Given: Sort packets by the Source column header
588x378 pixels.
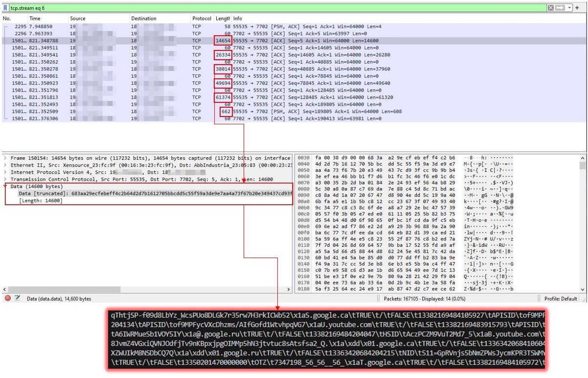Looking at the screenshot, I should point(77,19).
